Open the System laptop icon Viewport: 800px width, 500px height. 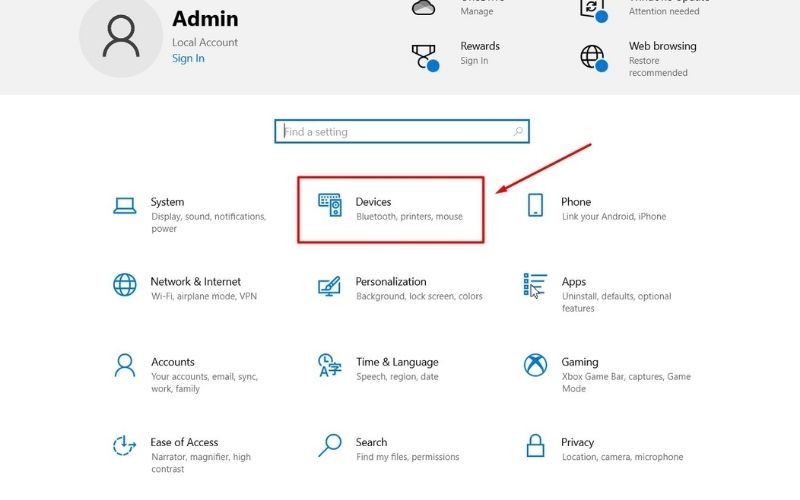[124, 206]
